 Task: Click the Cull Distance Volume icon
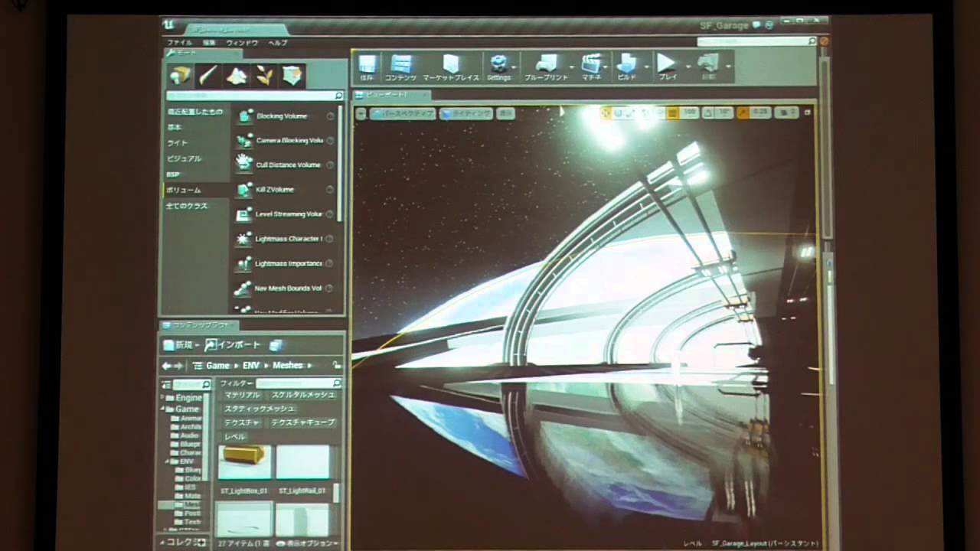coord(244,165)
